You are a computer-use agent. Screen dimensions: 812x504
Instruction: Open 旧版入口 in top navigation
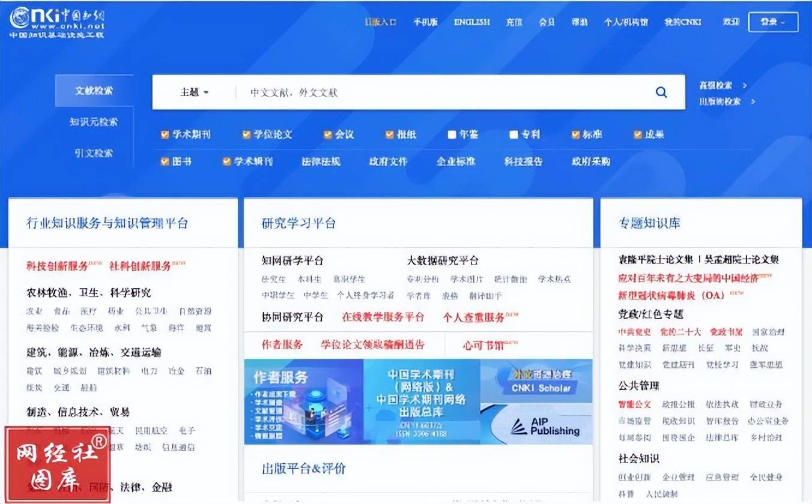381,22
